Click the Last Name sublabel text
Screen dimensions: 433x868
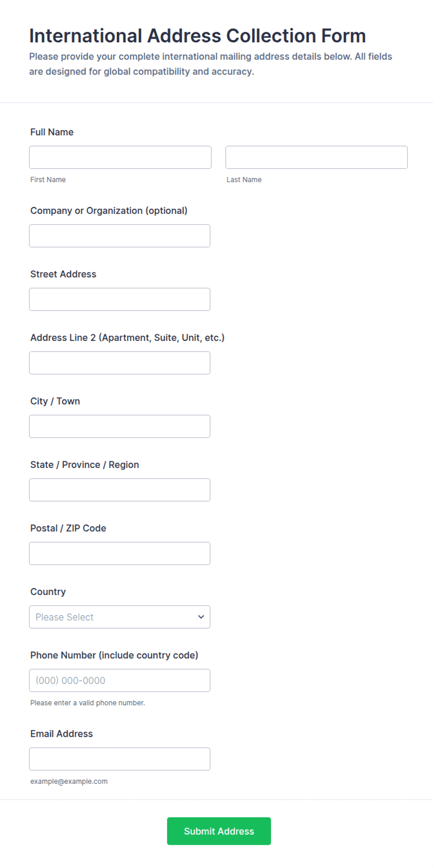[244, 180]
